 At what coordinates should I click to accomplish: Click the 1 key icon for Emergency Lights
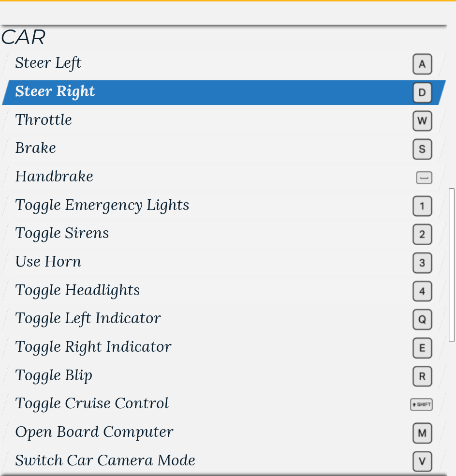coord(422,206)
